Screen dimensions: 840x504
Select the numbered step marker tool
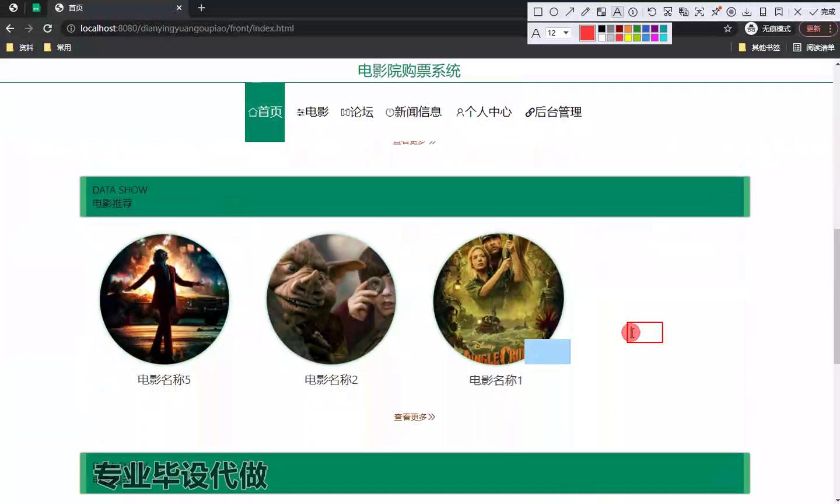(633, 12)
